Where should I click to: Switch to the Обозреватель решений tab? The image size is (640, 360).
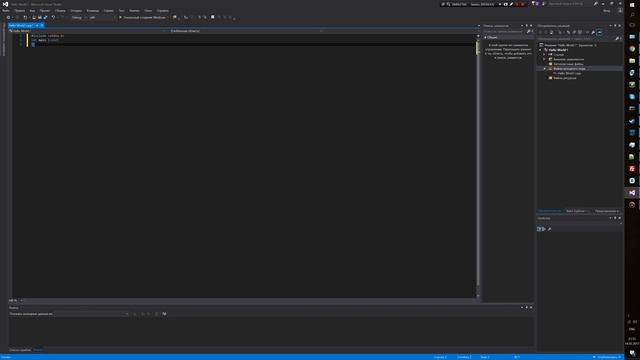point(549,211)
